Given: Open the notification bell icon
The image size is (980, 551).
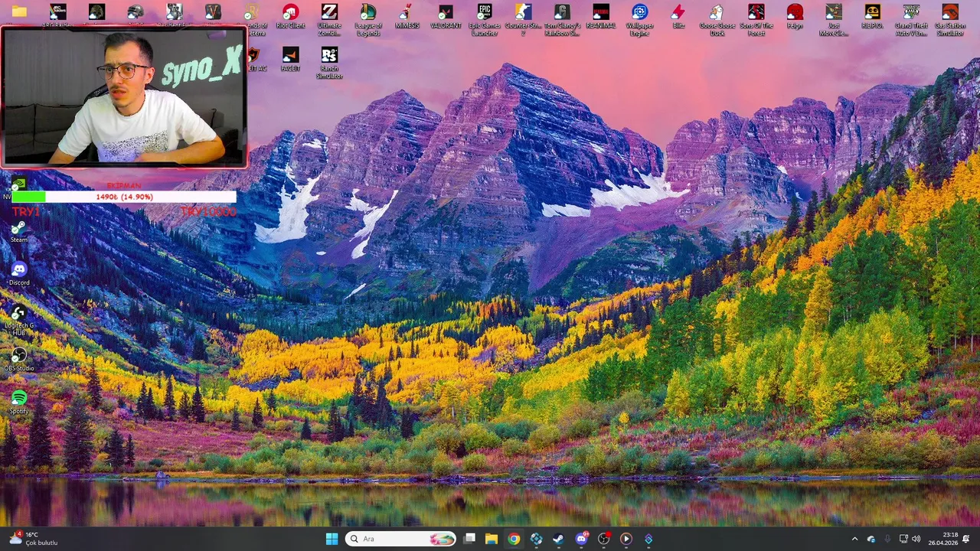Looking at the screenshot, I should 967,539.
